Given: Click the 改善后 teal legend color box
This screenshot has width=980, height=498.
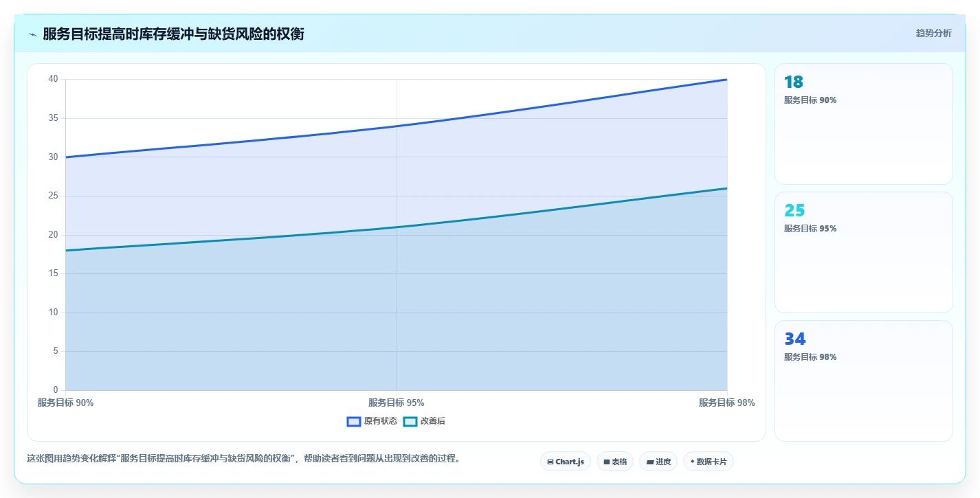Looking at the screenshot, I should click(410, 421).
